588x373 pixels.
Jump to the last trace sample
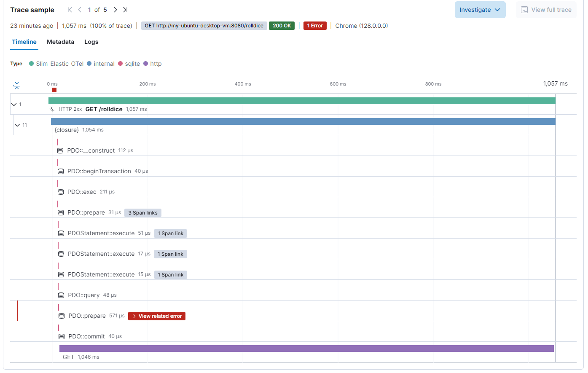point(125,9)
